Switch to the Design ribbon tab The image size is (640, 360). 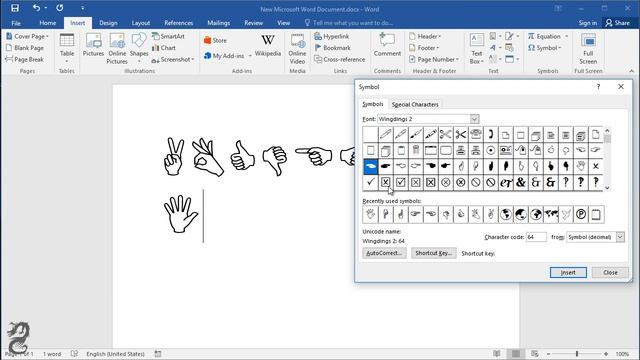[x=108, y=23]
